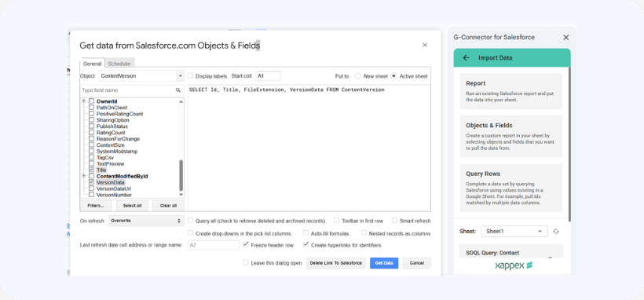The image size is (644, 300).
Task: Click the field list scroll up arrow
Action: (181, 101)
